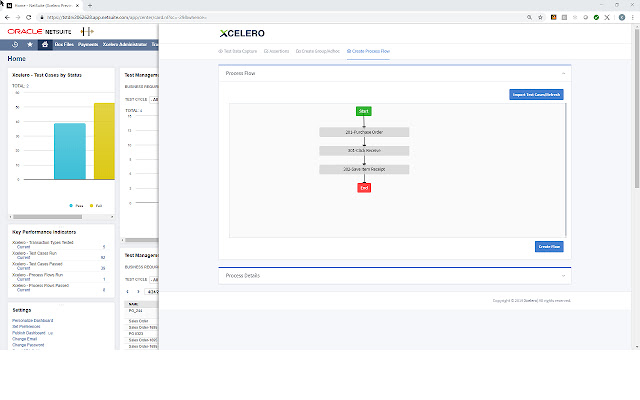Viewport: 640px width, 400px height.
Task: Click Personalize Dashboard link
Action: click(x=33, y=320)
